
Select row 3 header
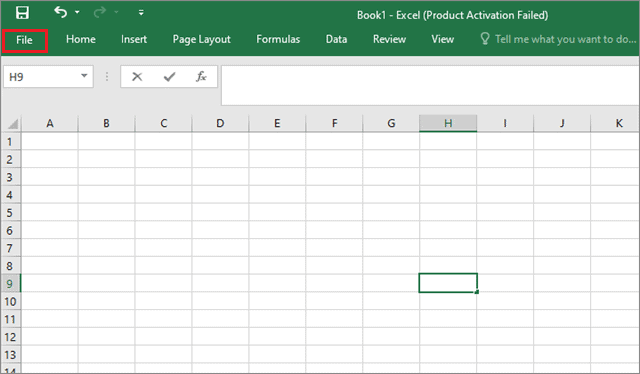(x=10, y=177)
